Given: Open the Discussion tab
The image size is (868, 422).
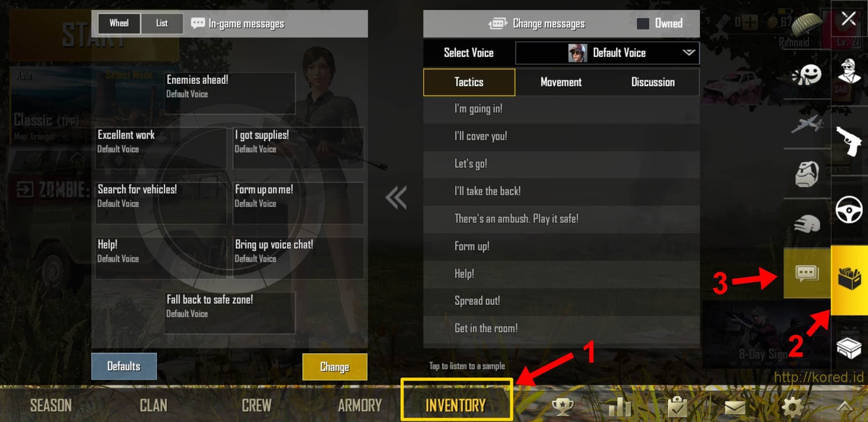Looking at the screenshot, I should click(x=653, y=82).
